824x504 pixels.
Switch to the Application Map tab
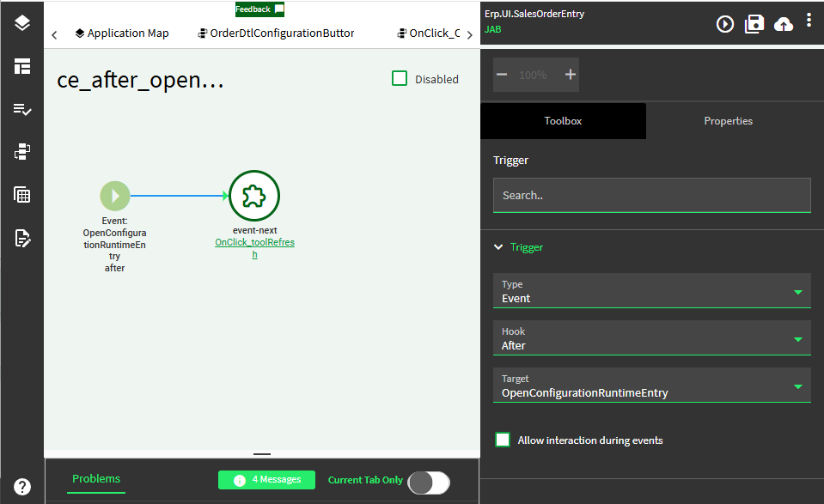(x=122, y=33)
